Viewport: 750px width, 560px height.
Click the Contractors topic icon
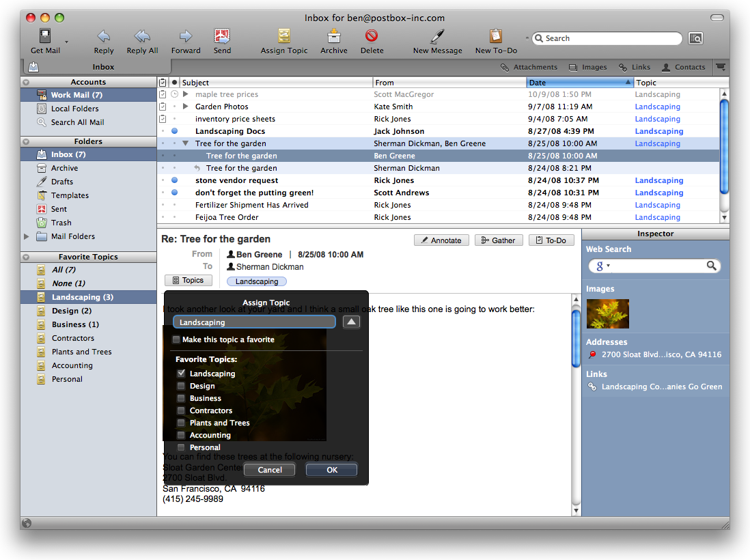click(42, 338)
